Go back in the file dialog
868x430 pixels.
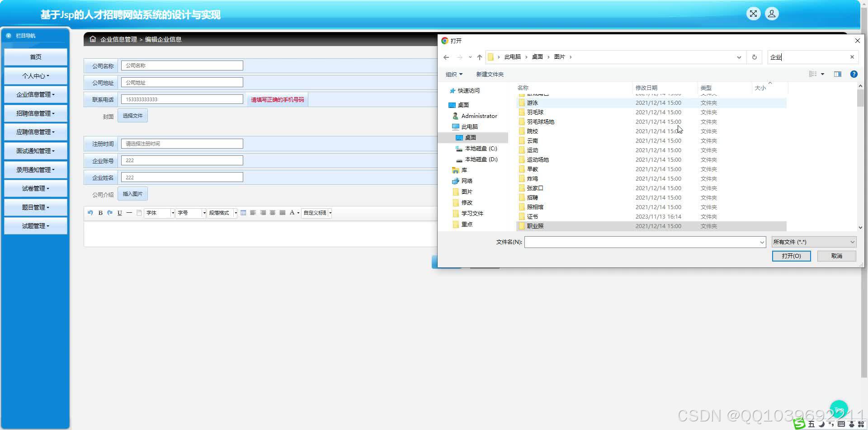click(x=446, y=57)
